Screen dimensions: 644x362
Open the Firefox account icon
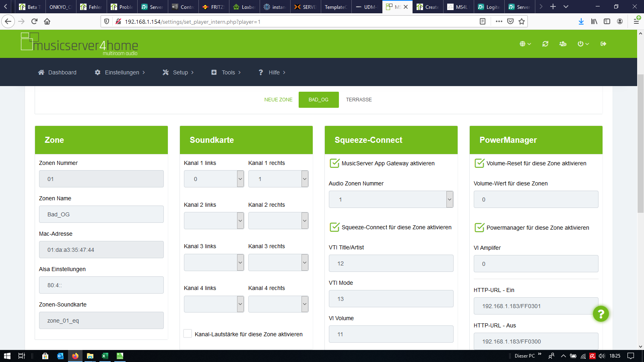point(620,21)
